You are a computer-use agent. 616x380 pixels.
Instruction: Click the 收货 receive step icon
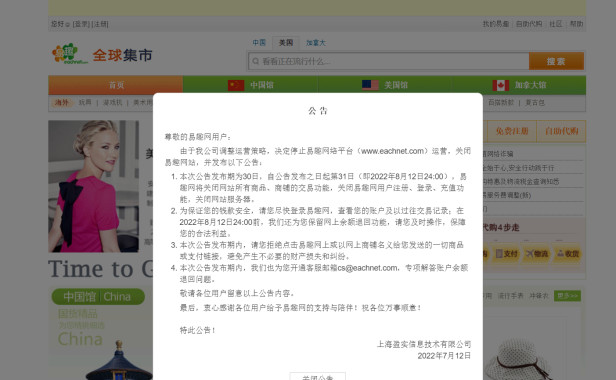point(567,254)
